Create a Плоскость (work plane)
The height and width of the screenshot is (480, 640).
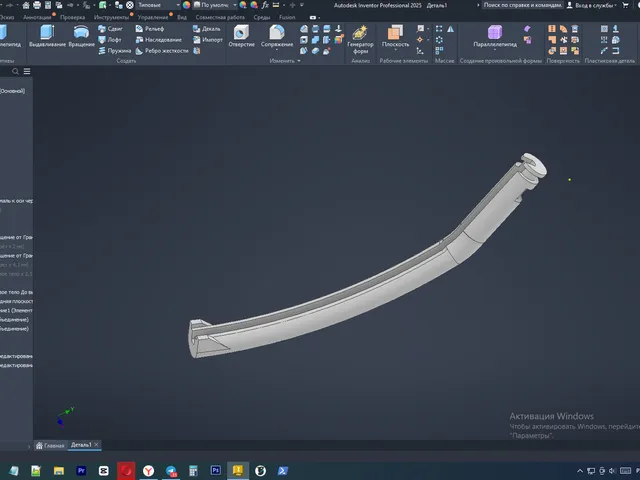click(x=395, y=35)
